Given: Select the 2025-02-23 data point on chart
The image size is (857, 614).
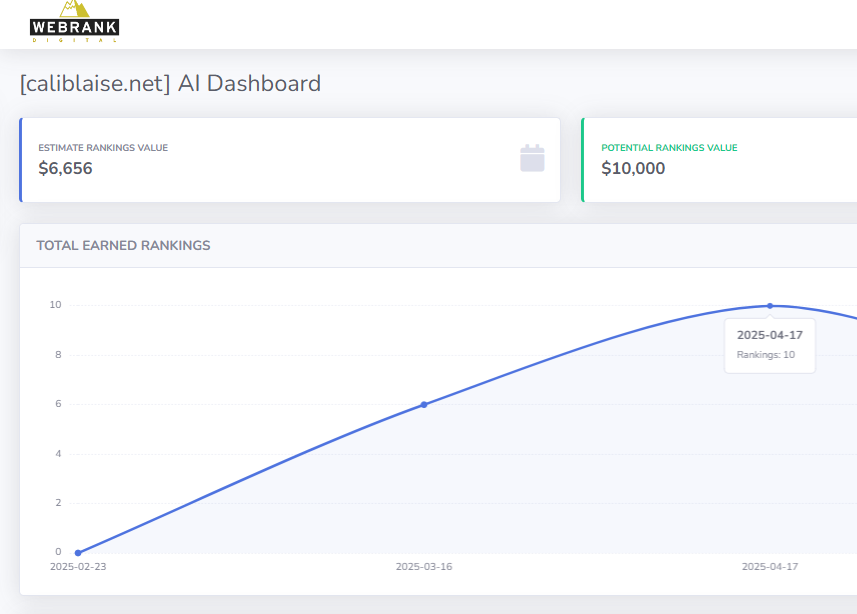Looking at the screenshot, I should pos(78,553).
